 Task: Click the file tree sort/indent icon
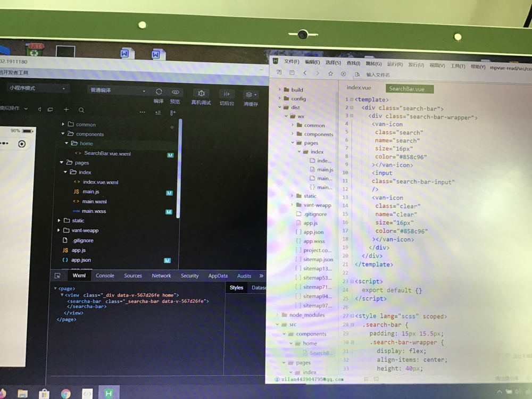pyautogui.click(x=158, y=112)
